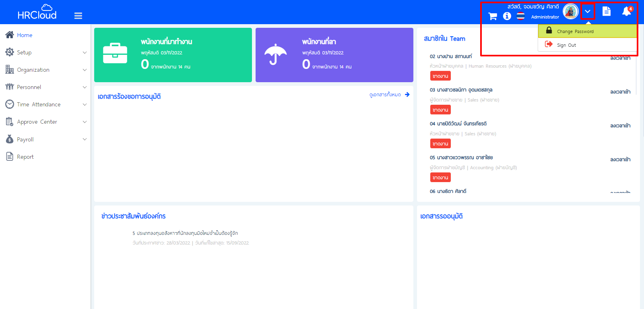The height and width of the screenshot is (309, 644).
Task: Click the info circle icon
Action: pos(507,16)
